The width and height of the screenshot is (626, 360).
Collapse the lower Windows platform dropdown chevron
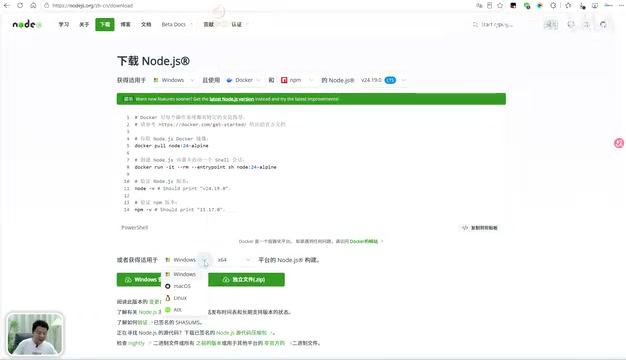(205, 261)
